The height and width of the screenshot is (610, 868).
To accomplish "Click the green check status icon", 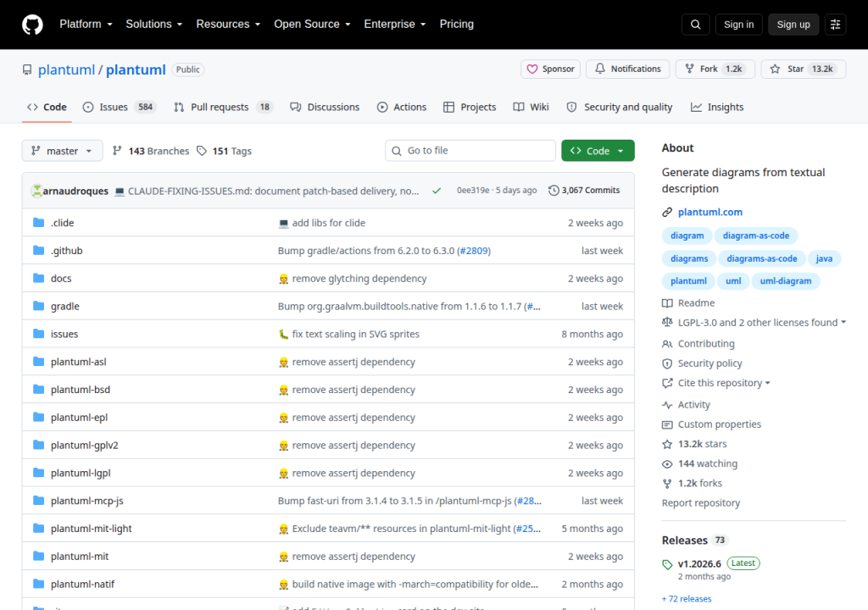I will click(437, 191).
